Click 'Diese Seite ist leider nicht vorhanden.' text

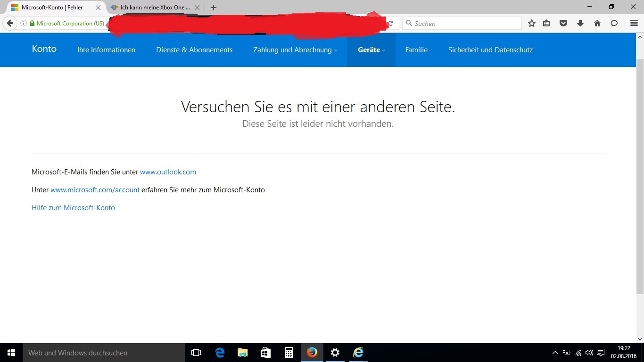click(318, 124)
